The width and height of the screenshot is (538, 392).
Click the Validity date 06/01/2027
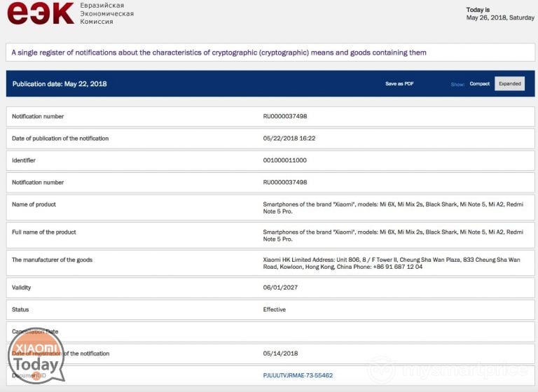(x=280, y=288)
